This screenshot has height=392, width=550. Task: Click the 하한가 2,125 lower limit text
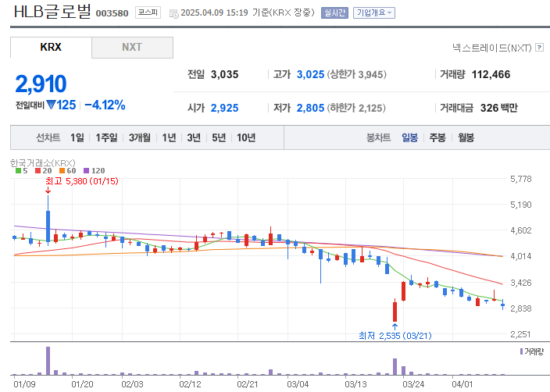coord(356,108)
